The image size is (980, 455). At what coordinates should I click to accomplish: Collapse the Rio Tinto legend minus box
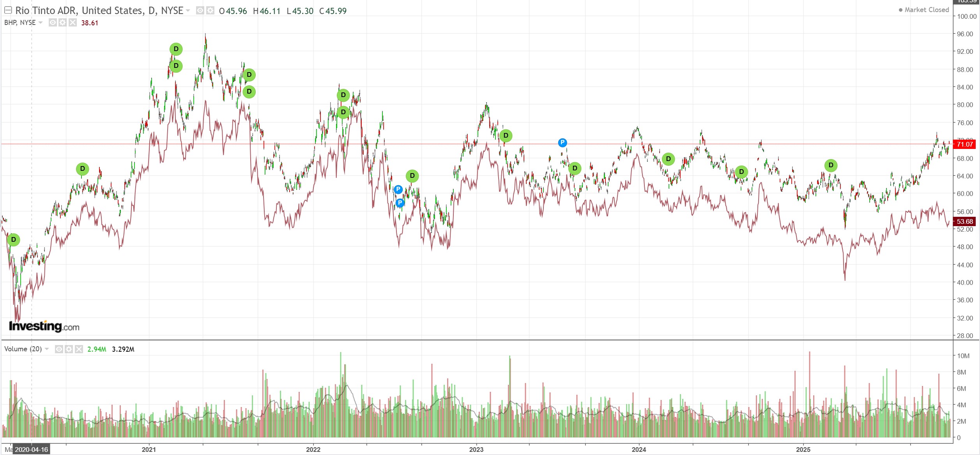tap(8, 11)
